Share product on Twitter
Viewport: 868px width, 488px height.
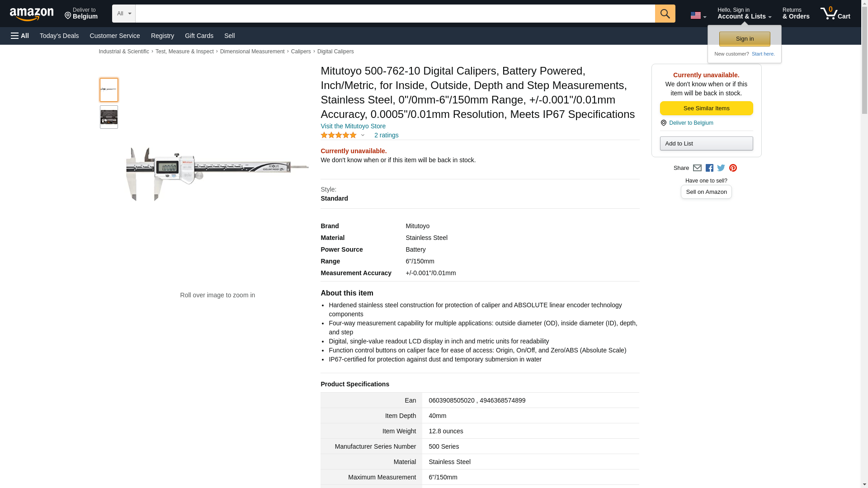(x=721, y=168)
